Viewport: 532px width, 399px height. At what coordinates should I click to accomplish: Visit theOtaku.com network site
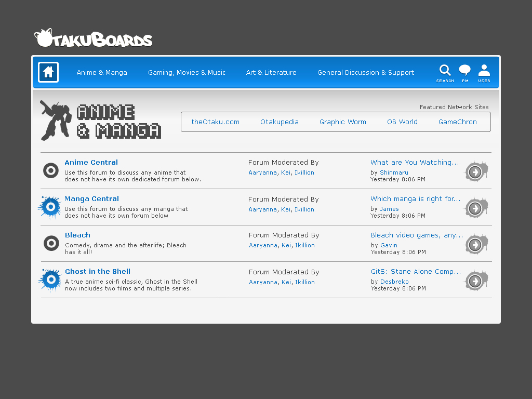[216, 122]
